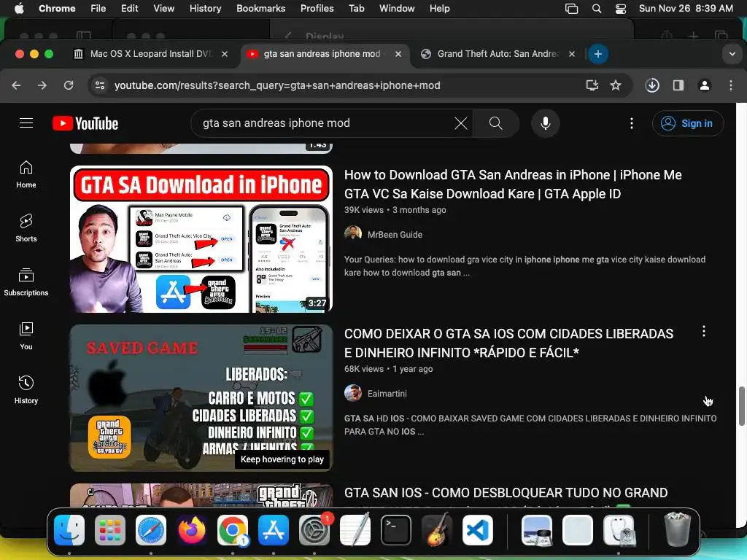This screenshot has height=560, width=747.
Task: Go back with Chrome's back arrow
Action: click(x=16, y=85)
